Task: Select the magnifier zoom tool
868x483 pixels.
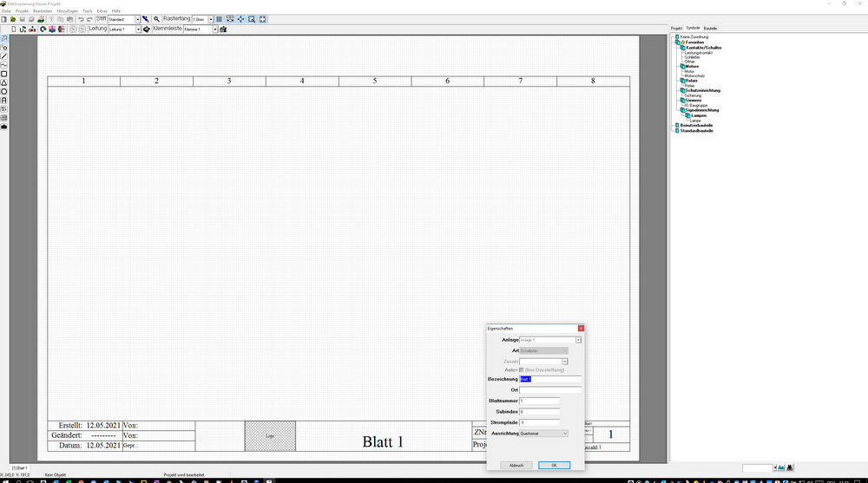Action: tap(156, 18)
